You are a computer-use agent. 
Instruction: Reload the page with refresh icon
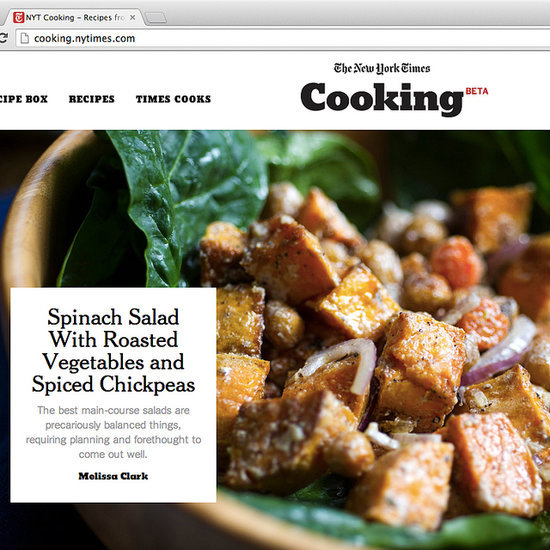tap(3, 38)
